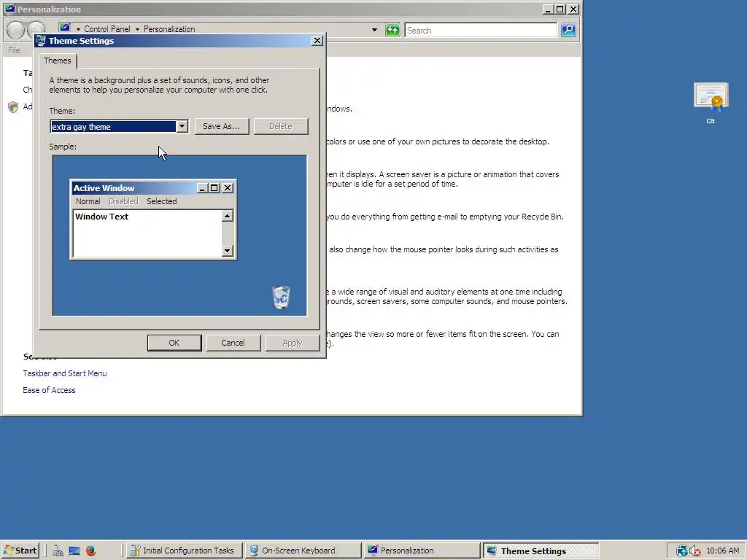The image size is (747, 560).
Task: Launch Server Manager from quick launch
Action: tap(58, 551)
